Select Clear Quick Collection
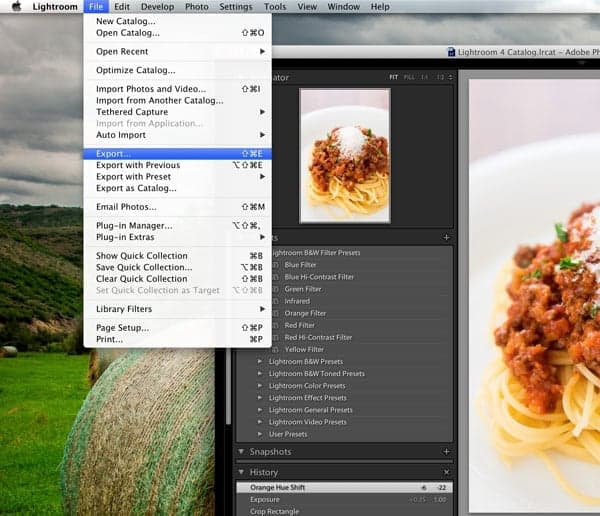The height and width of the screenshot is (516, 600). (x=178, y=279)
